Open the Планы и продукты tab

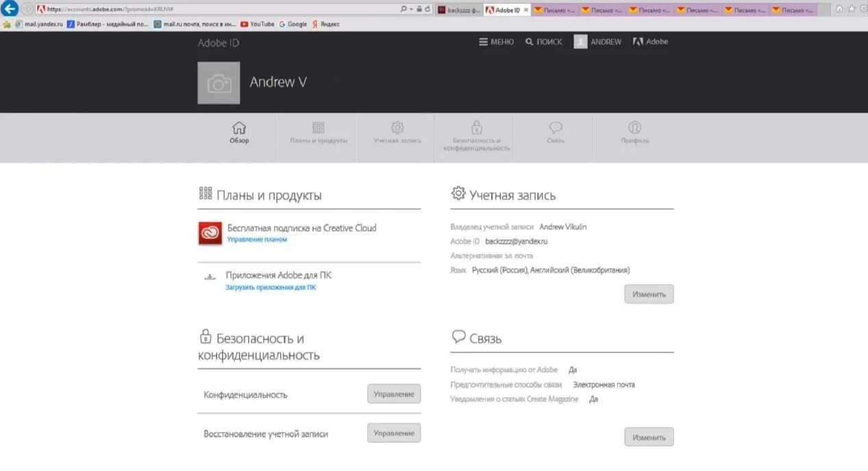(318, 133)
